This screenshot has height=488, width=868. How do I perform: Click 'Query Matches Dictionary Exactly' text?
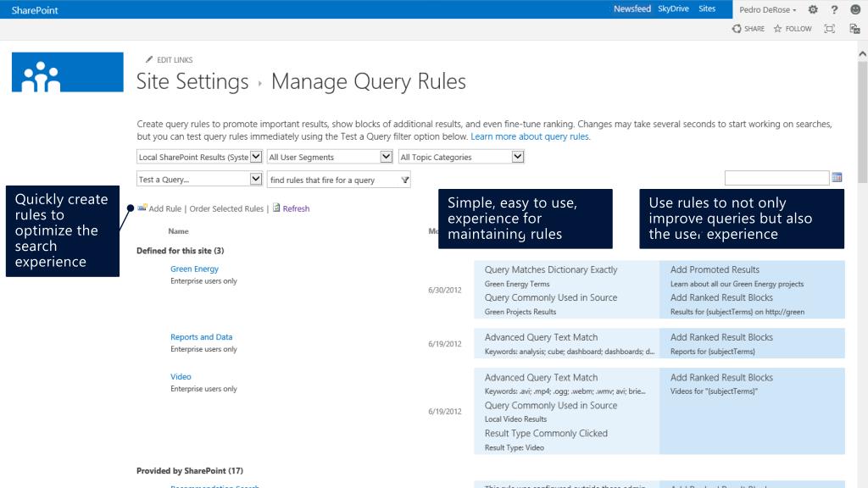click(x=551, y=269)
